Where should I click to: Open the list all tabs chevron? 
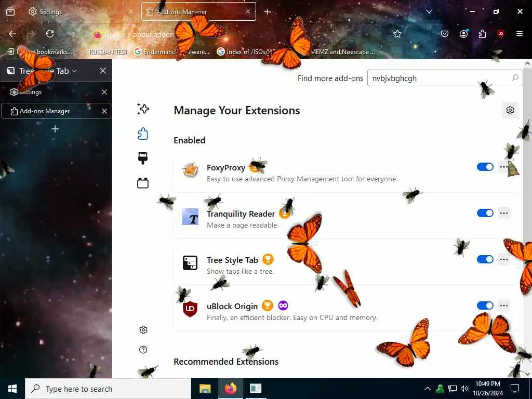pyautogui.click(x=429, y=11)
